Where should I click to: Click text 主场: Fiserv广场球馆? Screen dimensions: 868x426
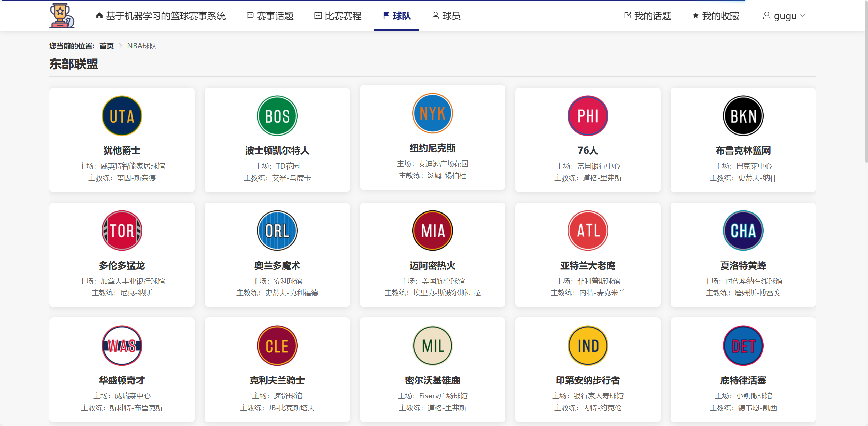pos(433,396)
